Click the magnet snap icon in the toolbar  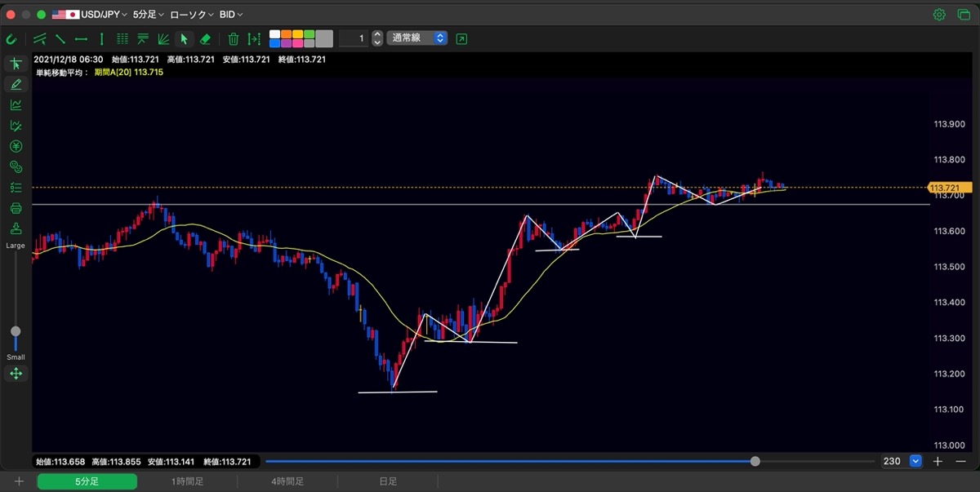coord(11,38)
